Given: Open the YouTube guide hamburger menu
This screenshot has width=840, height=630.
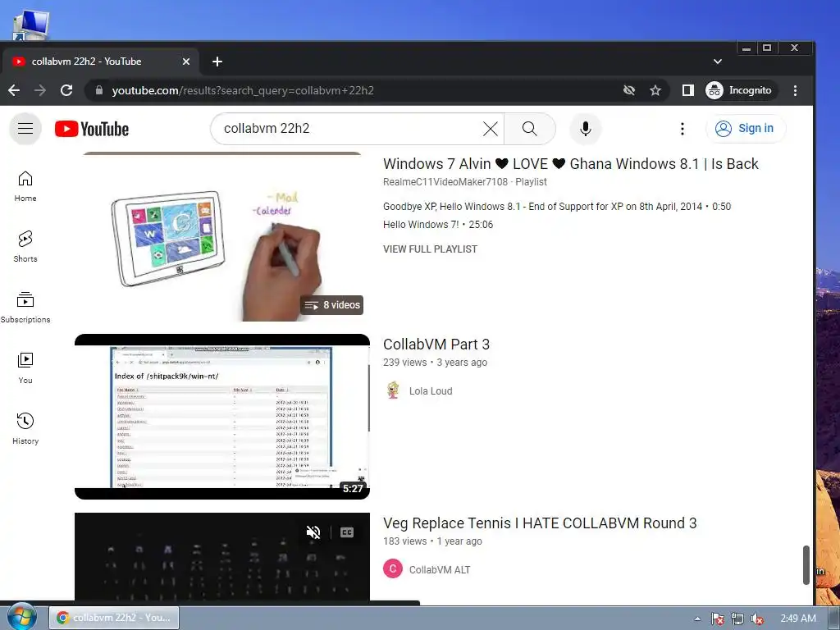Looking at the screenshot, I should click(25, 129).
